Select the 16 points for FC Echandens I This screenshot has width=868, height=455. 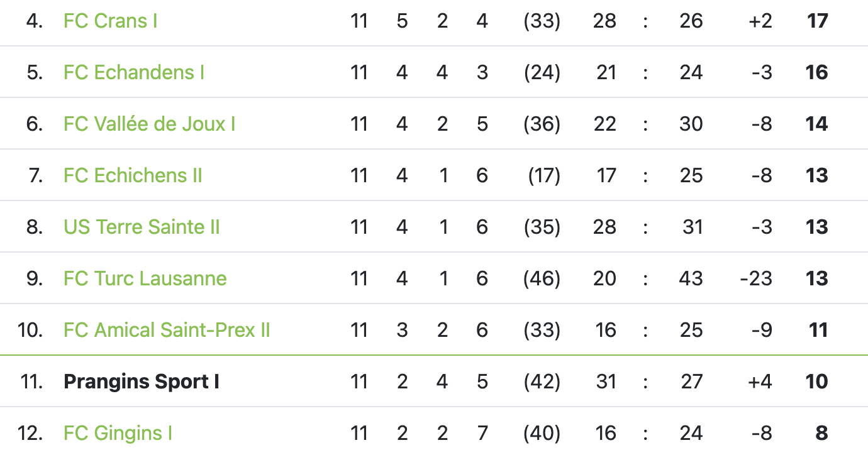click(817, 72)
